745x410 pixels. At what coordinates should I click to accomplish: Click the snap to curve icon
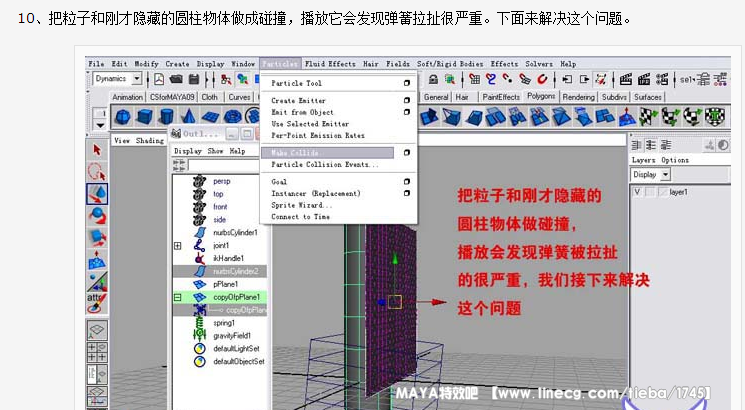click(490, 79)
